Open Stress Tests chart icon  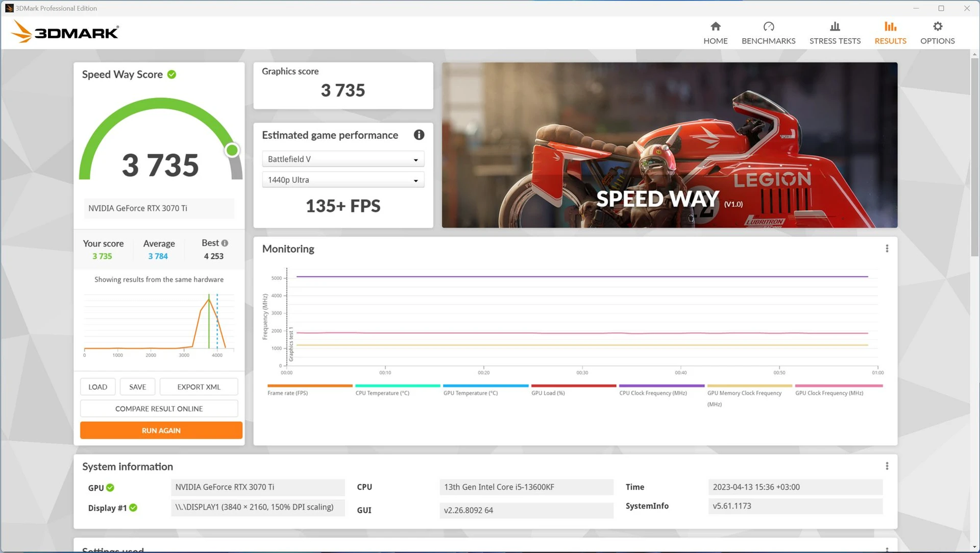(x=835, y=26)
